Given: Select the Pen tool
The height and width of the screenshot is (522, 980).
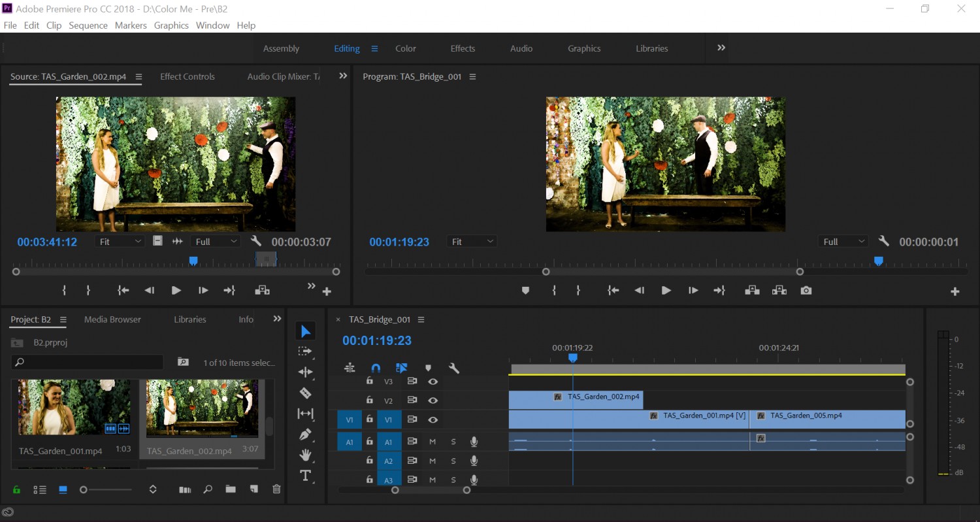Looking at the screenshot, I should (x=305, y=434).
